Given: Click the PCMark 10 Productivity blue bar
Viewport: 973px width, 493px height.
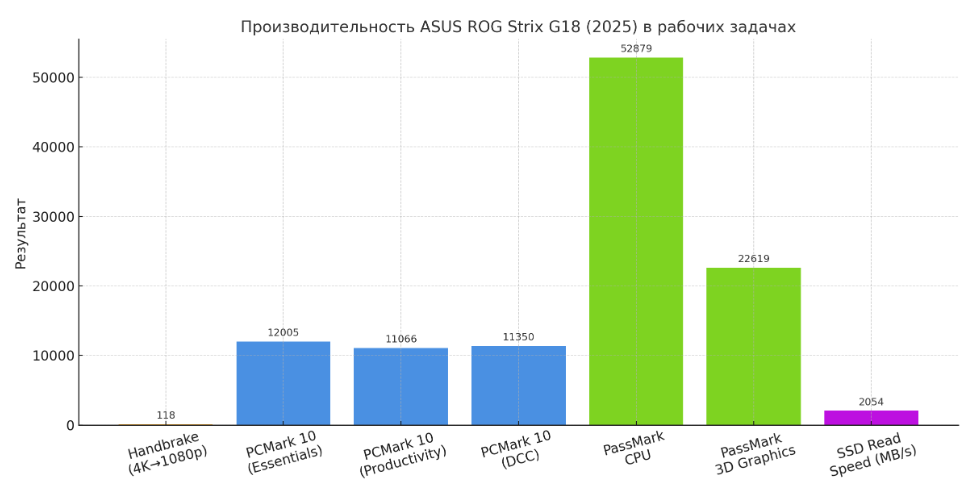Looking at the screenshot, I should [x=401, y=387].
